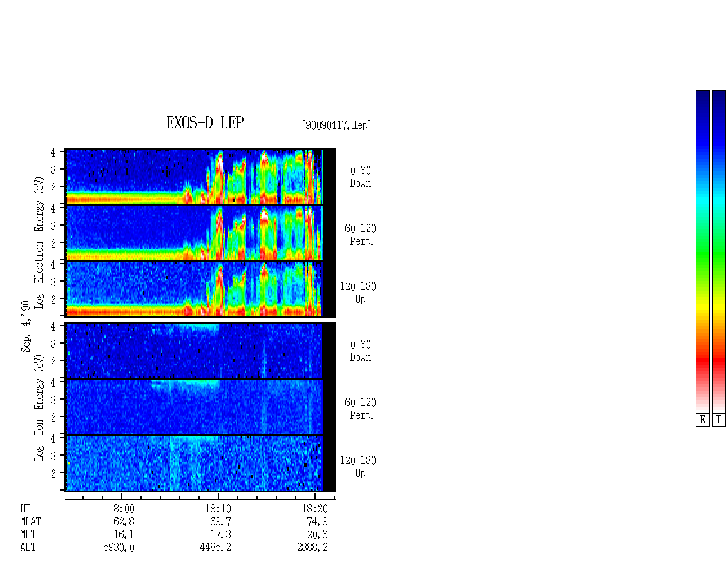Select the boxed I label under color bar

click(719, 420)
